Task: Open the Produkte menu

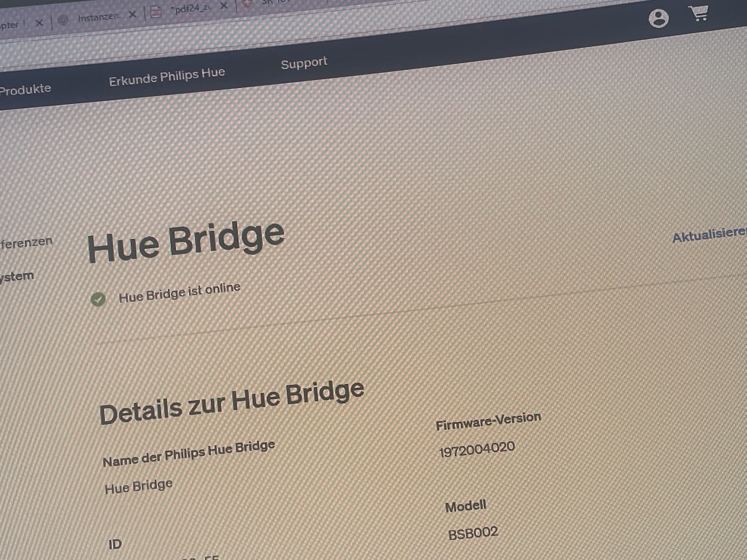Action: (25, 90)
